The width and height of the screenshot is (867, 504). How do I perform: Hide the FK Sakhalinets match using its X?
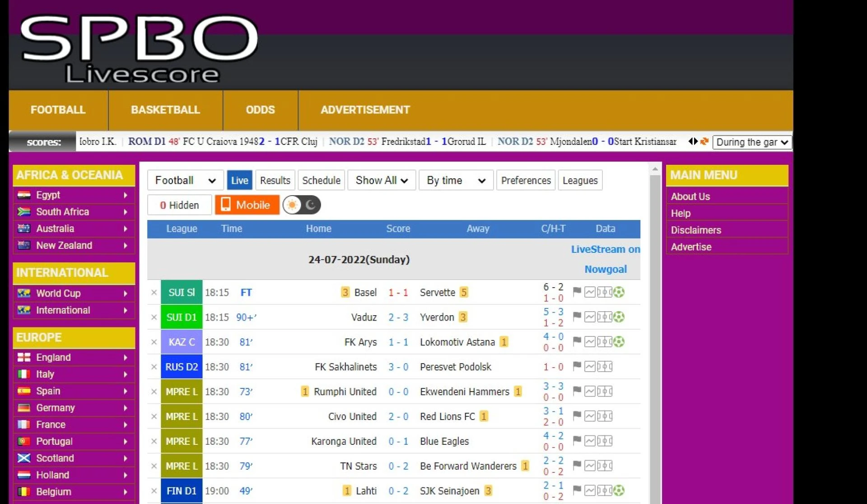(x=154, y=367)
